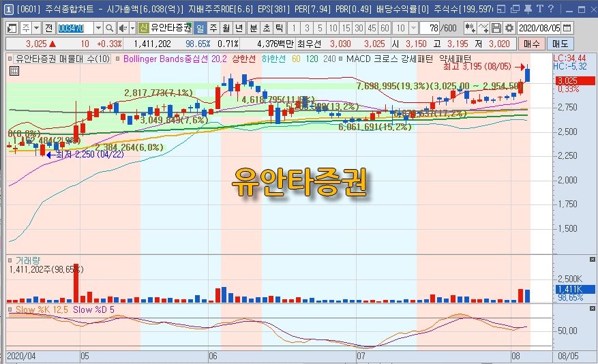Open chart settings gear

coord(509,28)
